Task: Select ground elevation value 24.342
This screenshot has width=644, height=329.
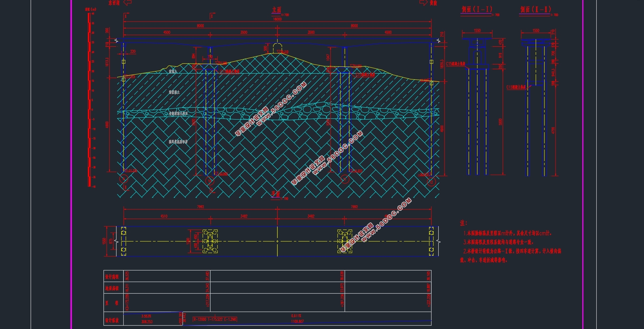Action: click(x=207, y=288)
